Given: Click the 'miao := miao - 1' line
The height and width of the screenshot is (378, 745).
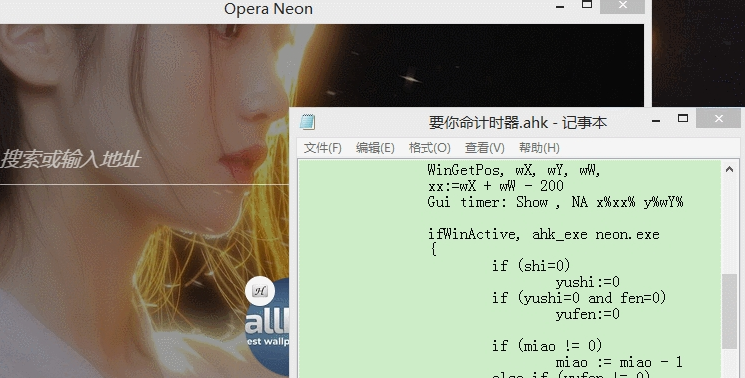Looking at the screenshot, I should (619, 362).
